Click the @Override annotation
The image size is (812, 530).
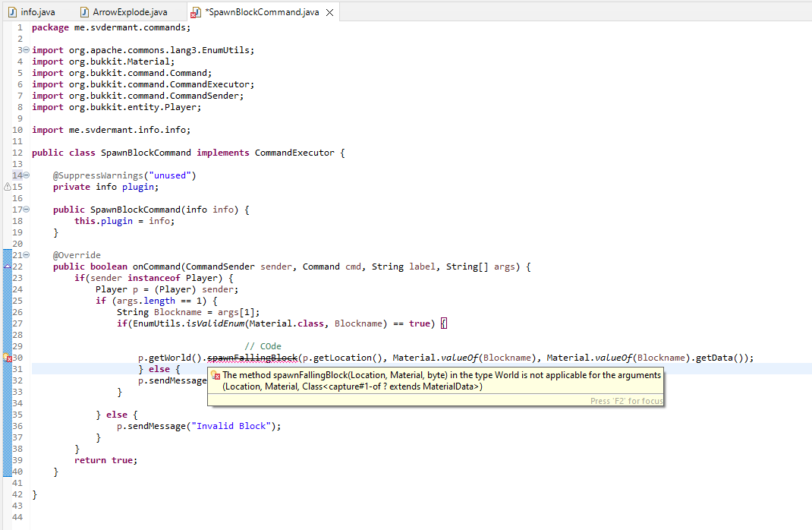(x=77, y=255)
